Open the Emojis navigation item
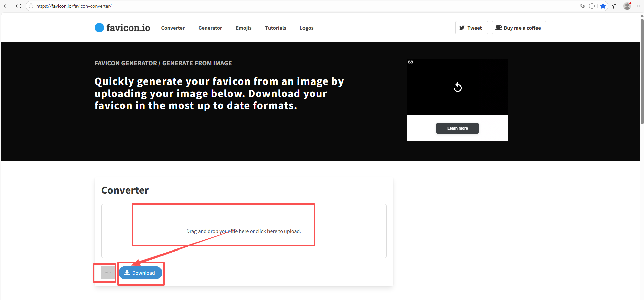644x300 pixels. point(244,28)
